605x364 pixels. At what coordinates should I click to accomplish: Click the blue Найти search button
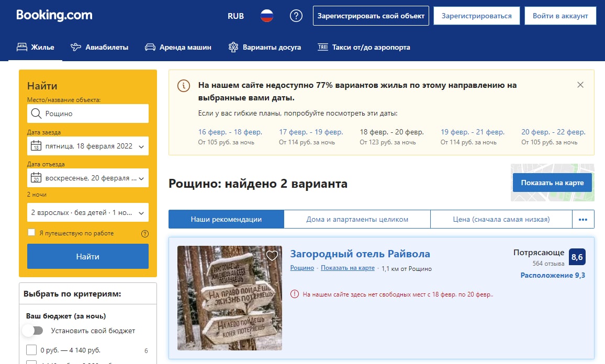point(88,256)
